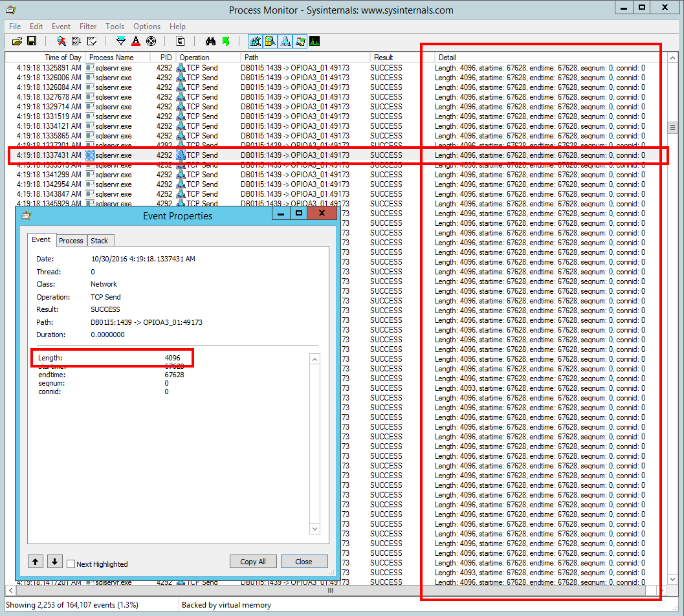Click the PID column header
This screenshot has width=684, height=616.
(x=163, y=57)
